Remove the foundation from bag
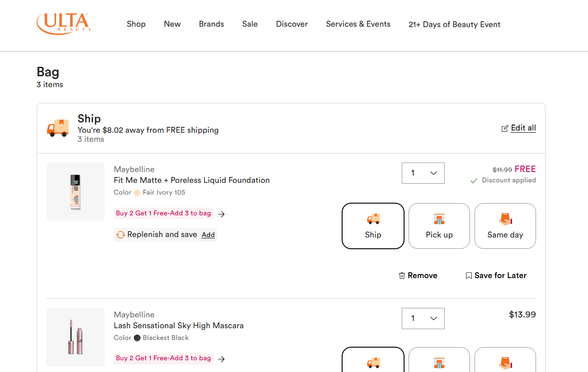The image size is (588, 372). (418, 275)
